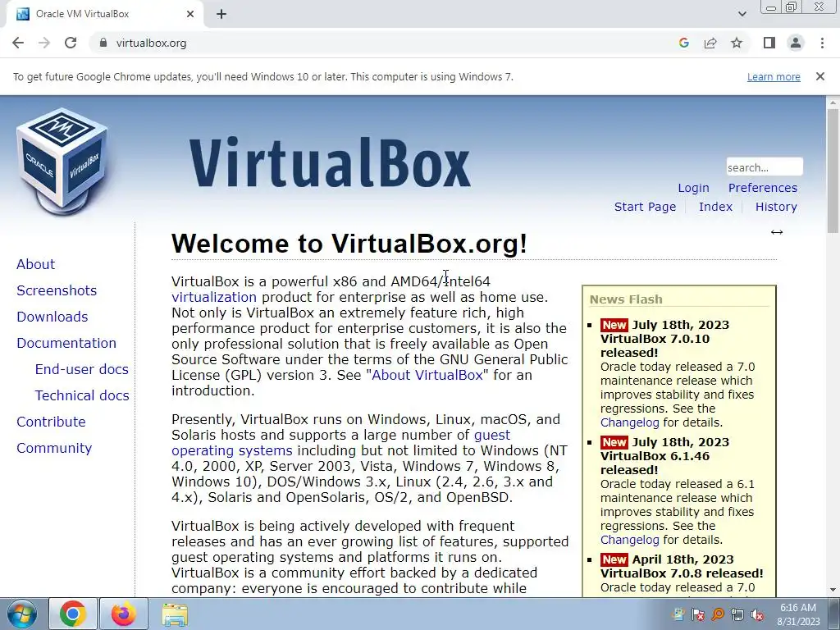Select the Oracle VM VirtualBox tab
Viewport: 840px width, 630px height.
104,14
